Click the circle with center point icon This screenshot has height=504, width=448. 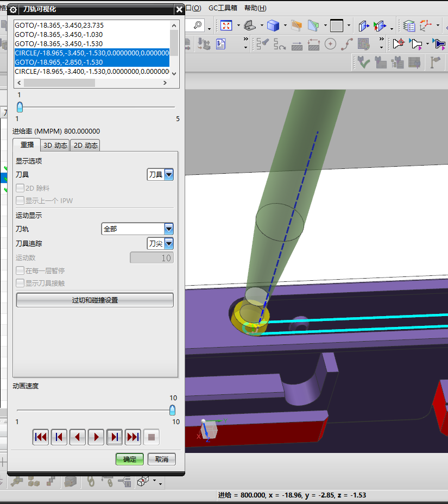[x=330, y=43]
